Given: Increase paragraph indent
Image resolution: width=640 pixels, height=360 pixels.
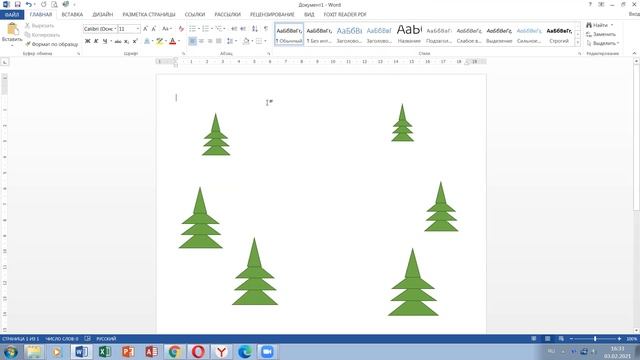Looking at the screenshot, I should (243, 29).
